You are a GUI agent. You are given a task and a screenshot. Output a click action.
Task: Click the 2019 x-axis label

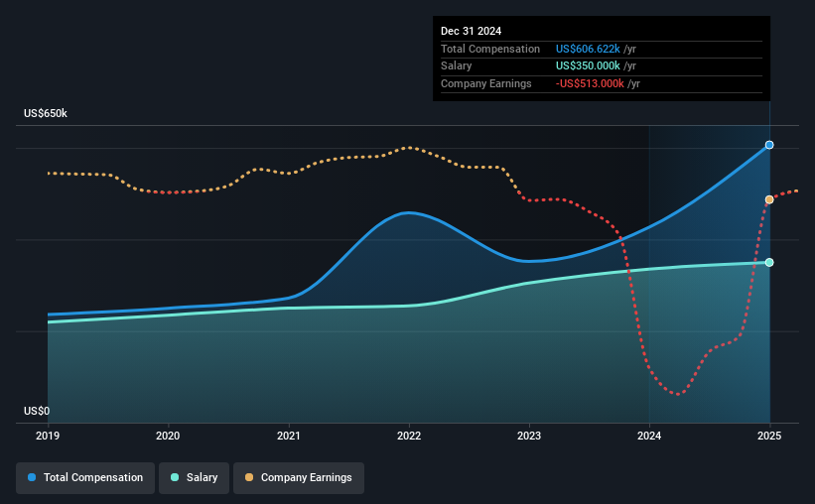(48, 436)
